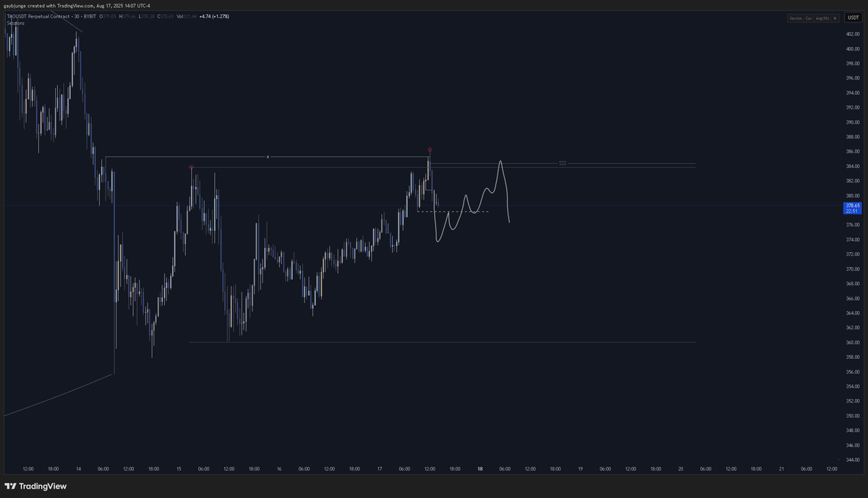Select the horizontal support line at 360
The width and height of the screenshot is (868, 498).
click(442, 342)
